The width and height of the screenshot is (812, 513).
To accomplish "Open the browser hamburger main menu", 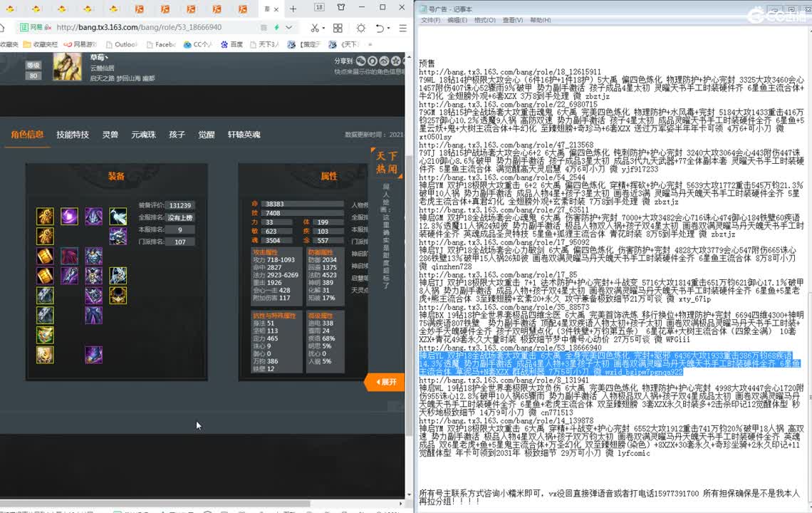I will pyautogui.click(x=402, y=28).
